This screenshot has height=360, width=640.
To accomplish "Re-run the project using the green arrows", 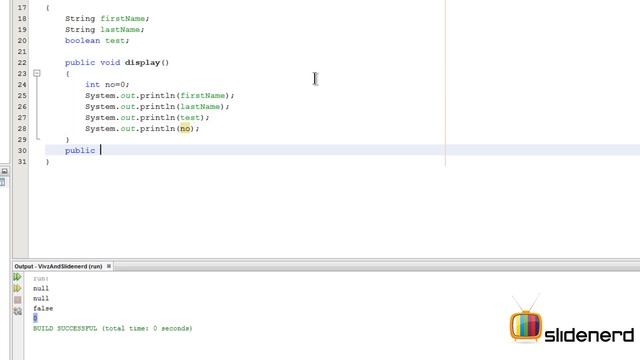I will click(x=17, y=277).
